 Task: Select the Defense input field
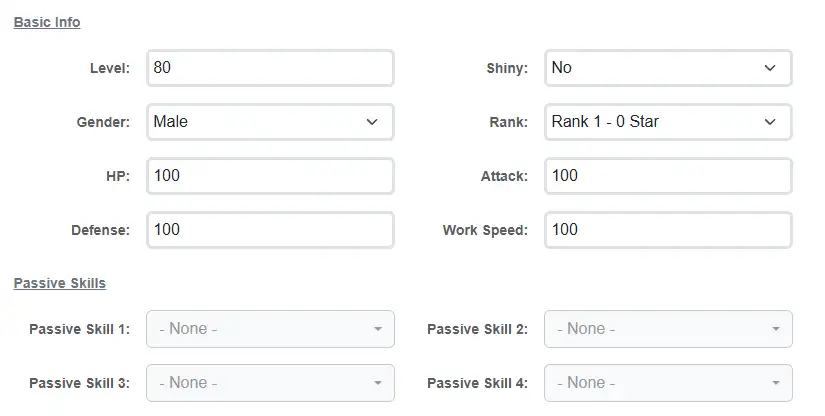tap(270, 230)
